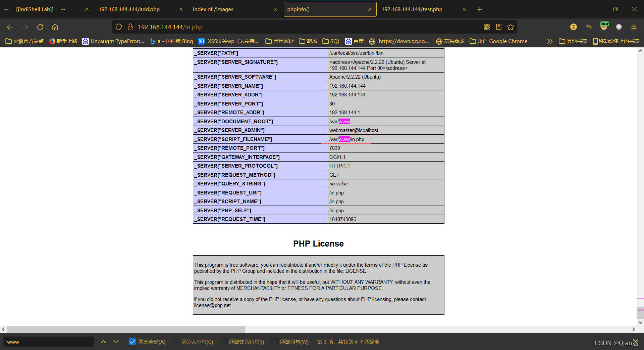Expand the SQL bookmark folder
The width and height of the screenshot is (644, 350).
click(x=331, y=41)
